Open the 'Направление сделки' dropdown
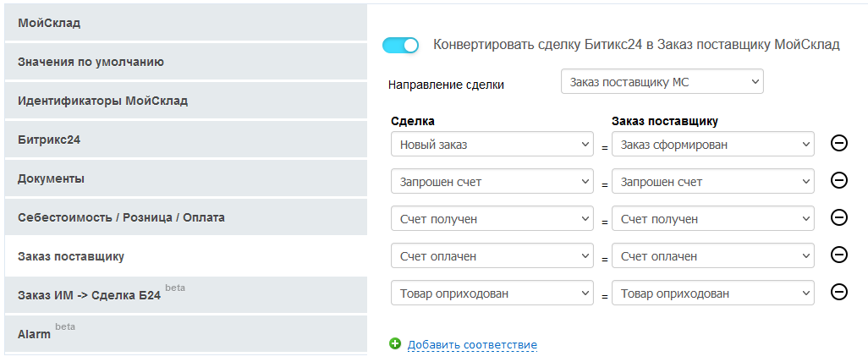 662,82
